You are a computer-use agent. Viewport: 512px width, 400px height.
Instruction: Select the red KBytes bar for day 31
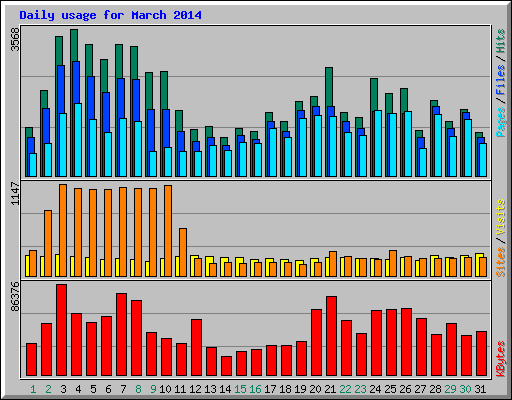point(481,354)
